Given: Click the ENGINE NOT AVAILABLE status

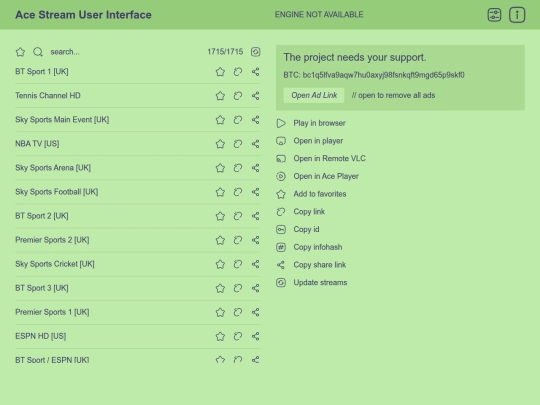Looking at the screenshot, I should (x=319, y=14).
